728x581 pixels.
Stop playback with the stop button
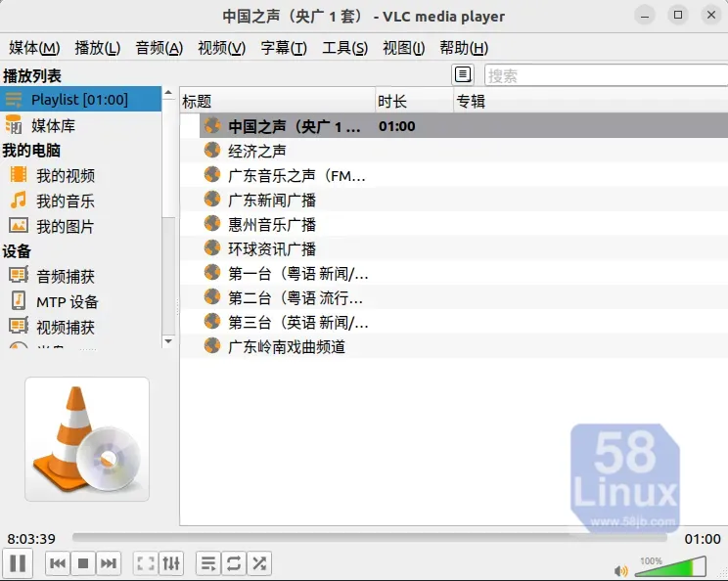coord(83,563)
